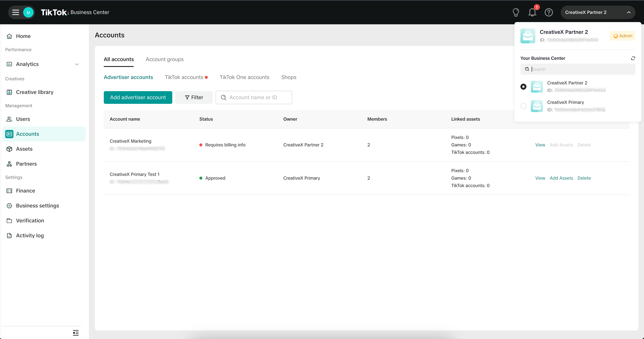Screen dimensions: 644x339
Task: Click the Analytics chart icon
Action: (9, 64)
